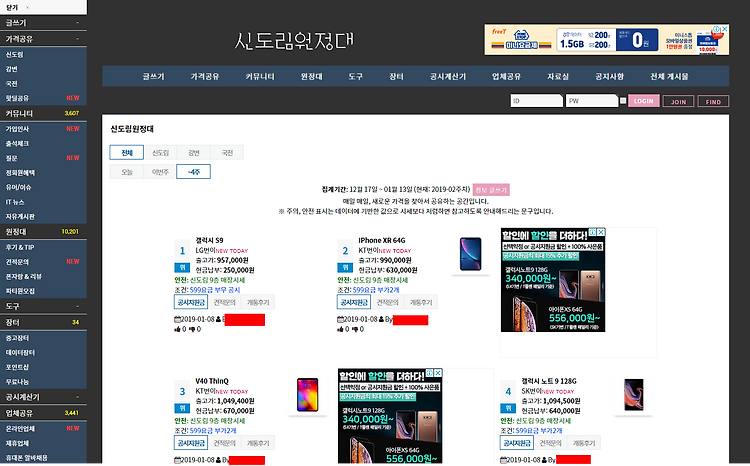Click the FIND button
This screenshot has height=466, width=750.
pyautogui.click(x=713, y=101)
